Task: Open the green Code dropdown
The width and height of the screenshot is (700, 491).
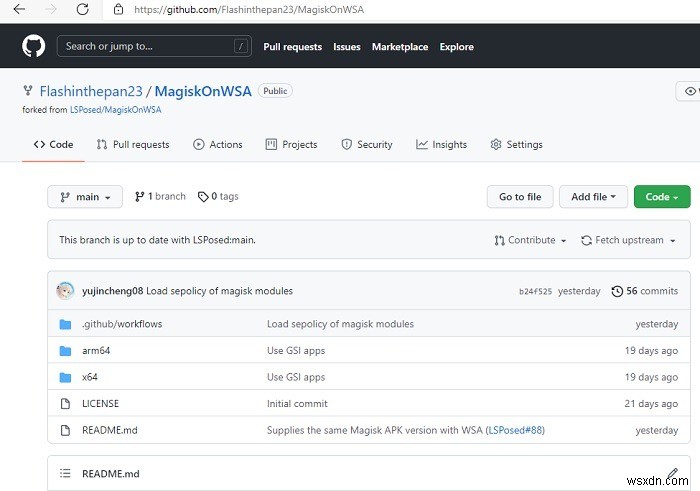Action: tap(662, 197)
